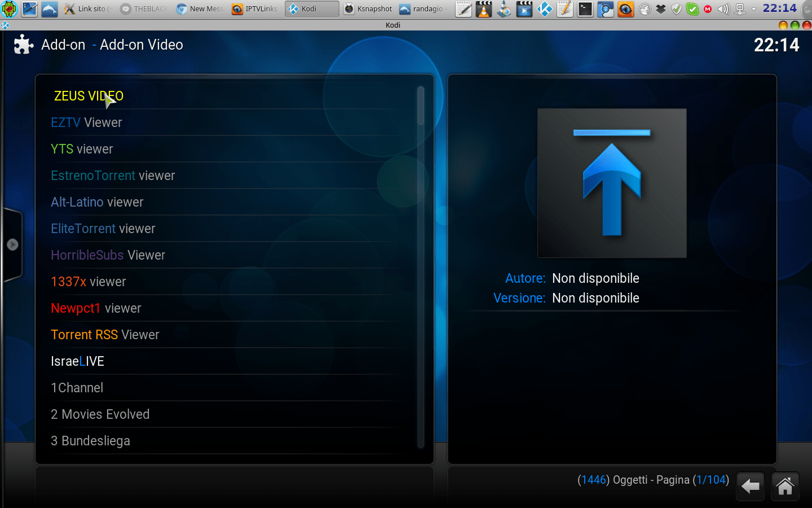Open Newpct1 viewer add-on
This screenshot has width=812, height=508.
[x=233, y=308]
